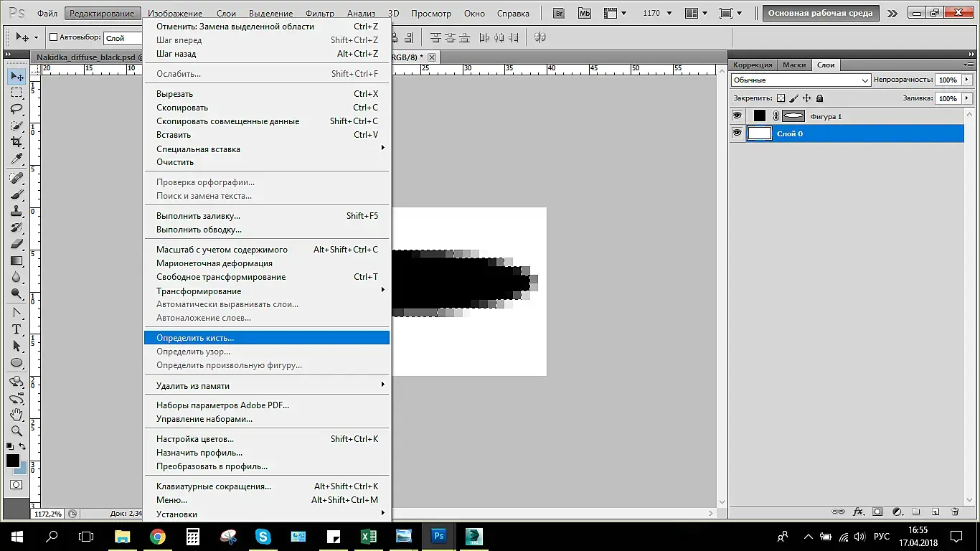980x551 pixels.
Task: Show more workspaces with the double chevron
Action: [x=892, y=13]
